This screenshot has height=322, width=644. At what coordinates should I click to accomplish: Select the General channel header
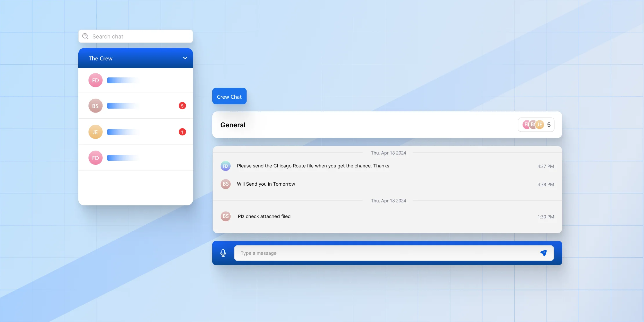coord(387,124)
